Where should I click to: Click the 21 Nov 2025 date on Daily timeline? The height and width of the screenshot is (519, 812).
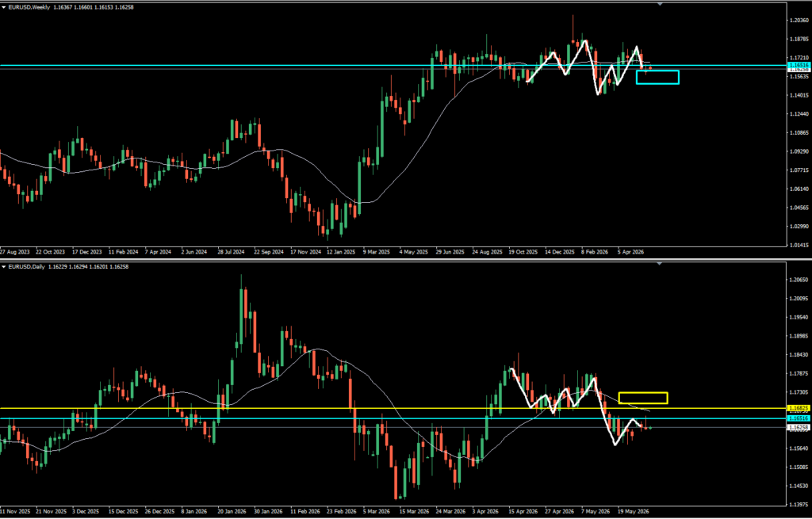click(51, 511)
